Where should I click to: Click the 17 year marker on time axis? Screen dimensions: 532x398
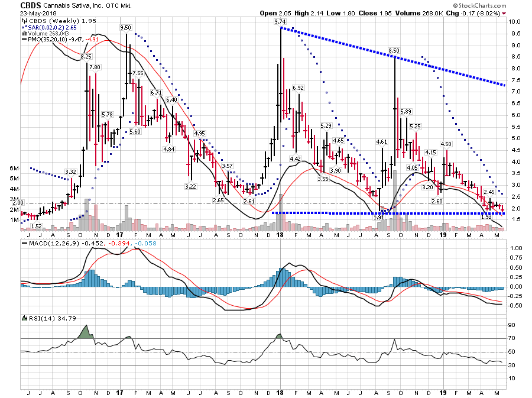(119, 392)
